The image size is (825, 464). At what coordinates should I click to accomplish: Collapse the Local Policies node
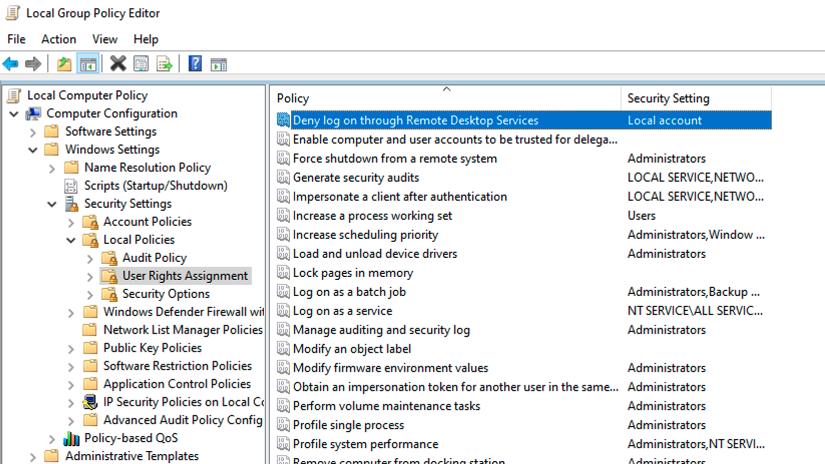pos(71,240)
